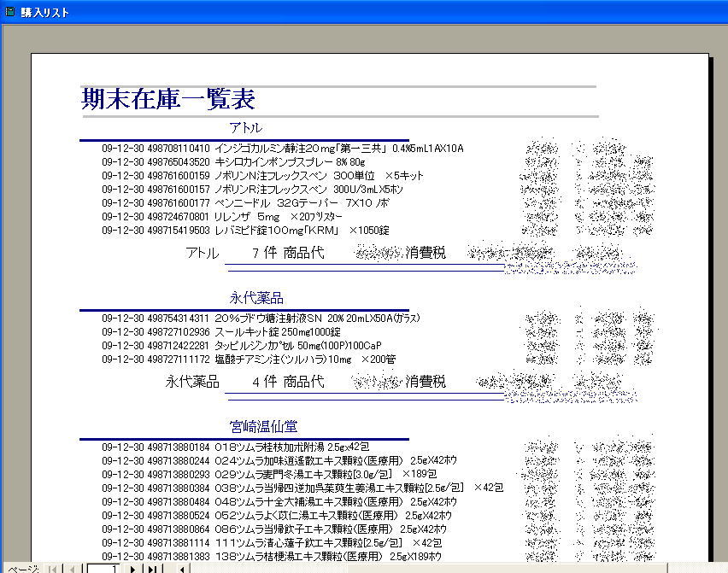Select the 111ツムラ清心蓮子飲 row
Viewport: 728px width, 573px height.
pyautogui.click(x=272, y=543)
